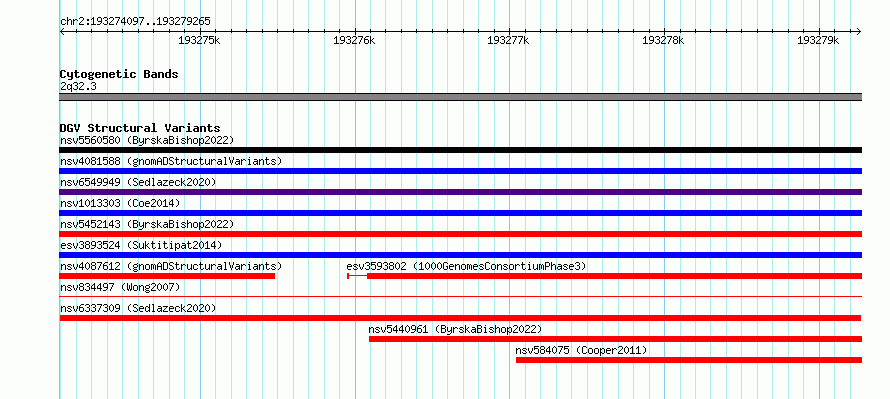Click the nsv5560580 (ByrskaBishop2022) label
Viewport: 890px width, 399px height.
(147, 140)
